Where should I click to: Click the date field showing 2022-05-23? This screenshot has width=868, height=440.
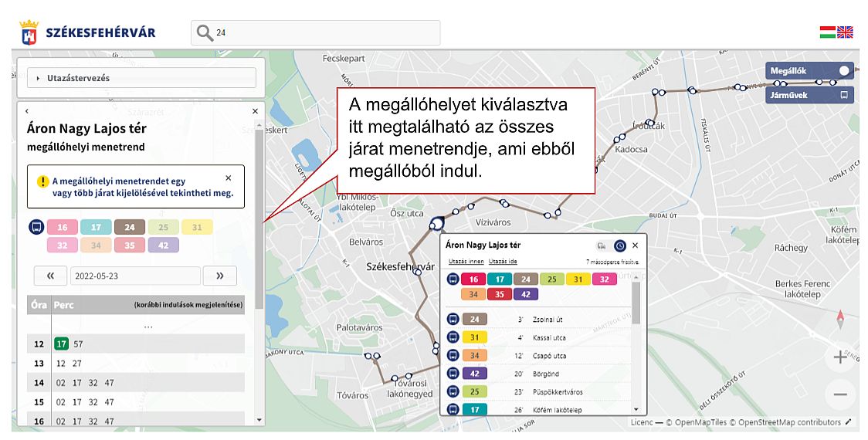tap(135, 276)
